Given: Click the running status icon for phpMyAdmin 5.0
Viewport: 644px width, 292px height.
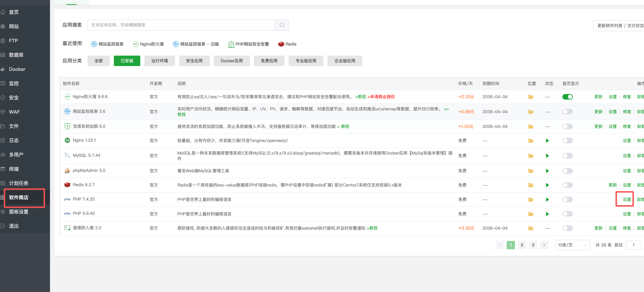Looking at the screenshot, I should tap(547, 171).
